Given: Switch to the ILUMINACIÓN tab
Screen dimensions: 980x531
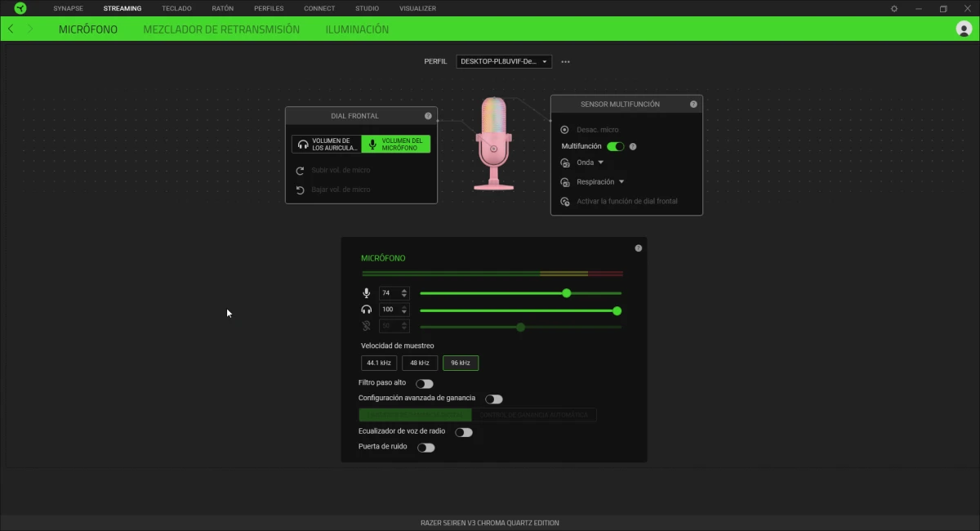Looking at the screenshot, I should (358, 29).
